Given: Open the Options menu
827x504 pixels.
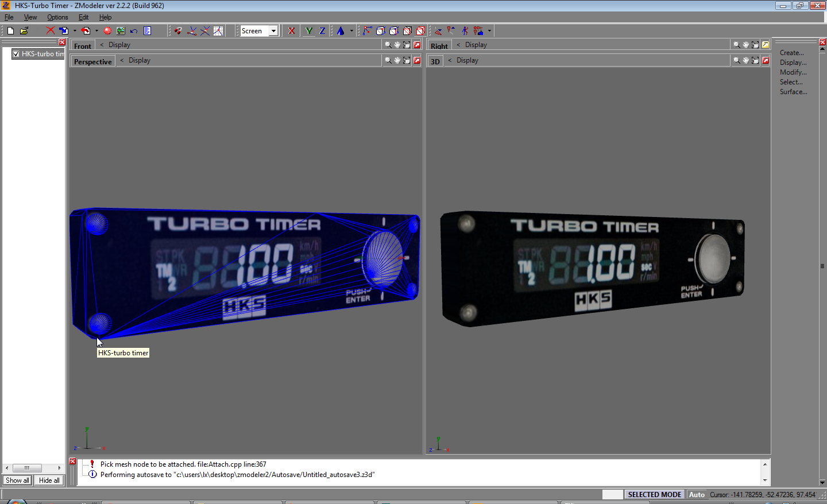Looking at the screenshot, I should pos(57,17).
